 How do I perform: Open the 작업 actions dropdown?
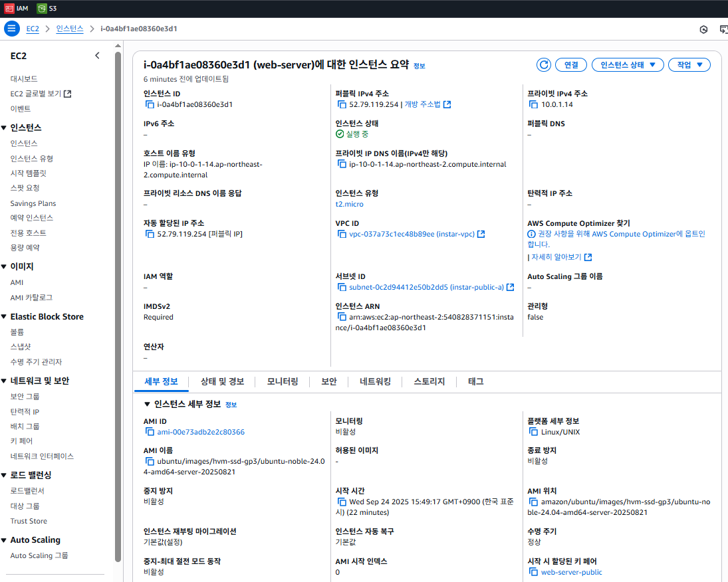(x=689, y=65)
